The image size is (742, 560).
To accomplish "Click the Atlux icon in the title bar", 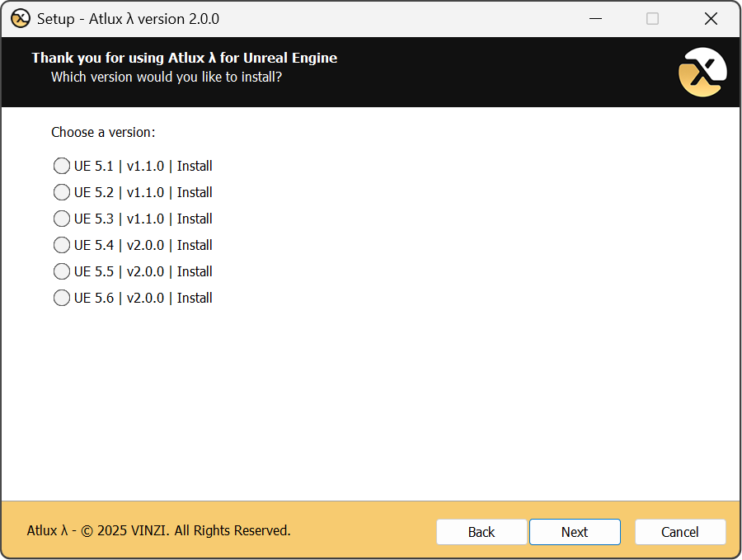I will coord(20,18).
